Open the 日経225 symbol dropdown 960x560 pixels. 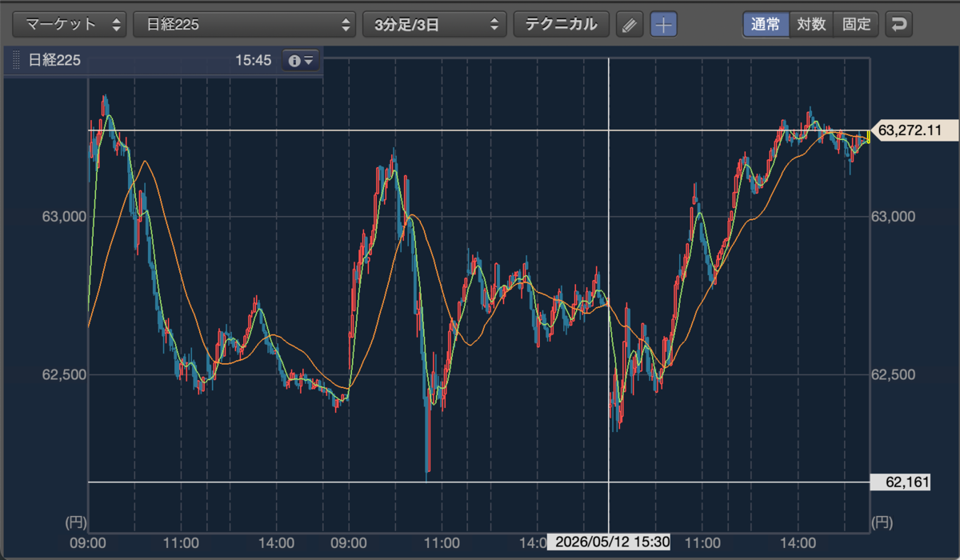244,24
